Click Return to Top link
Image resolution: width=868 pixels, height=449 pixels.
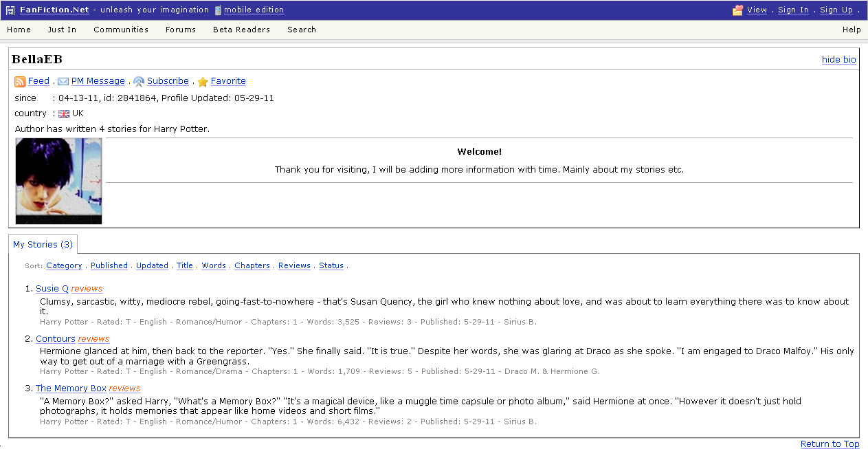(x=830, y=444)
